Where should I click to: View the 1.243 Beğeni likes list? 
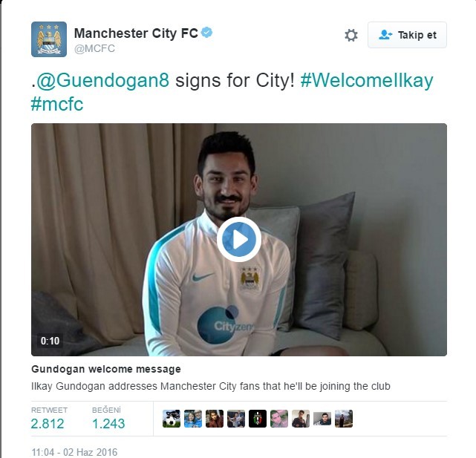(x=108, y=419)
